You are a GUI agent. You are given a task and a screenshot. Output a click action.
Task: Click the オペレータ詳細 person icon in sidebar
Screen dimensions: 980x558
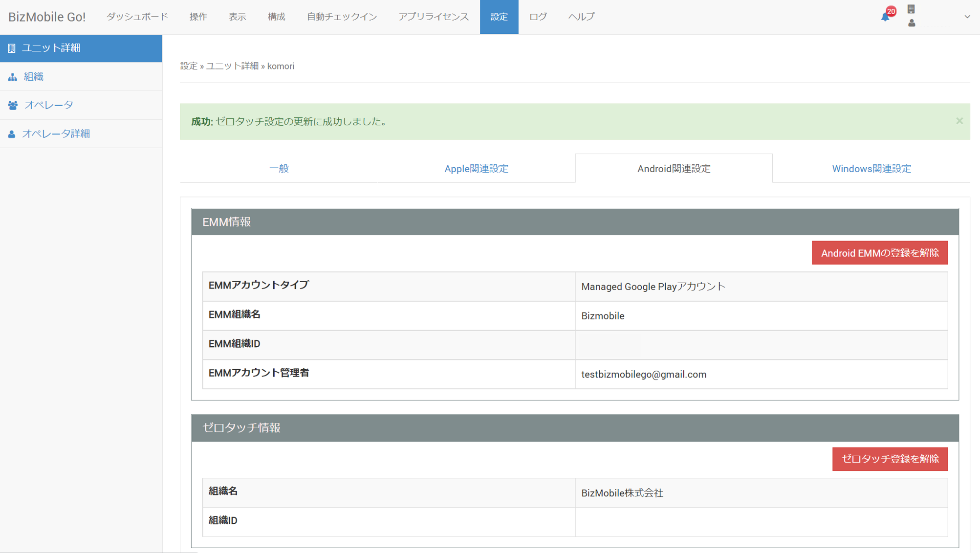point(12,134)
